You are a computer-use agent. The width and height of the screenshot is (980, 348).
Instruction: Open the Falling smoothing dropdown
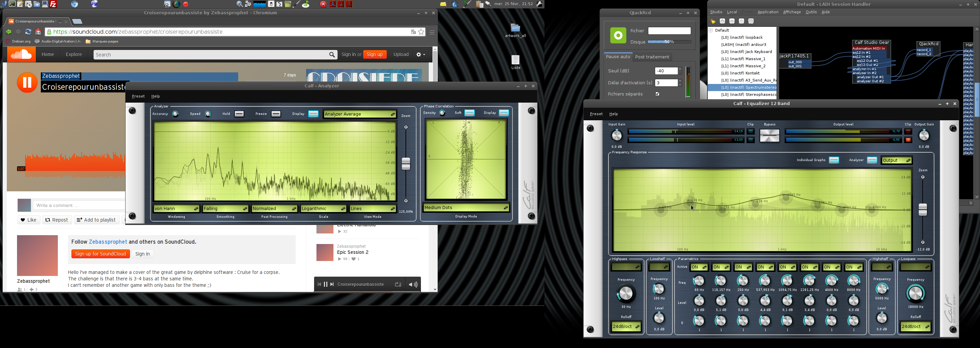coord(226,209)
